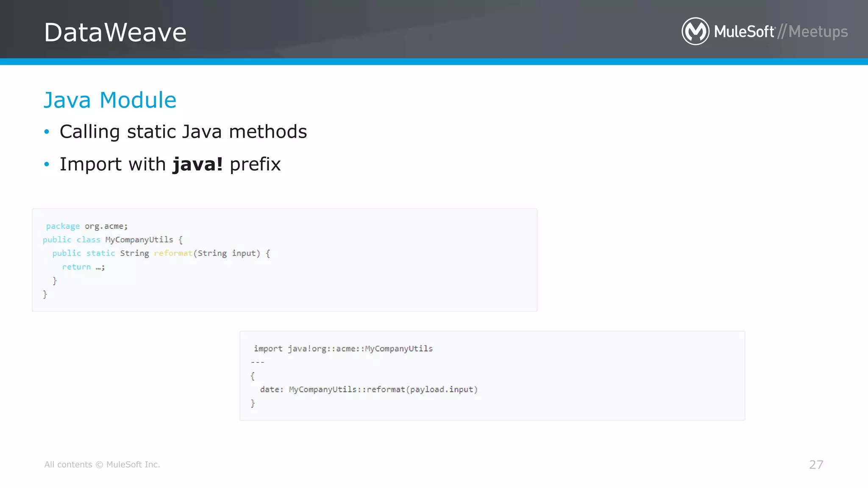This screenshot has width=868, height=488.
Task: Click 'import java!org::acme::MyCompanyUtils' line
Action: 343,349
